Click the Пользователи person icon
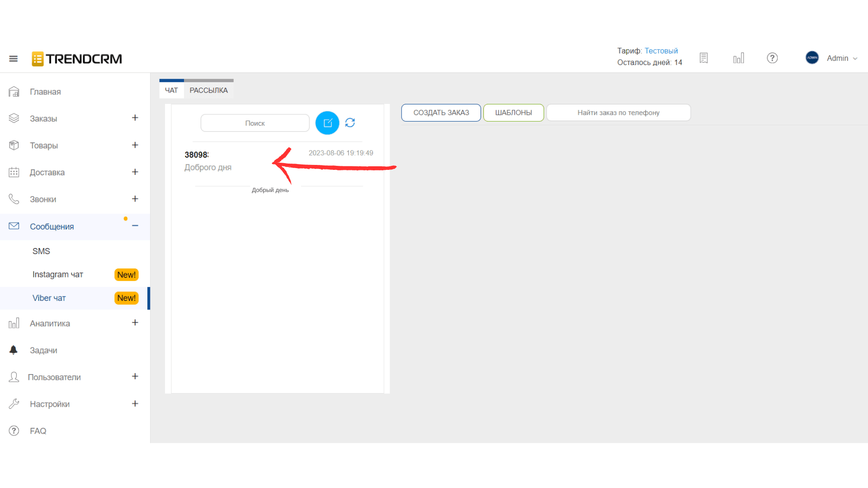The width and height of the screenshot is (868, 488). 14,377
